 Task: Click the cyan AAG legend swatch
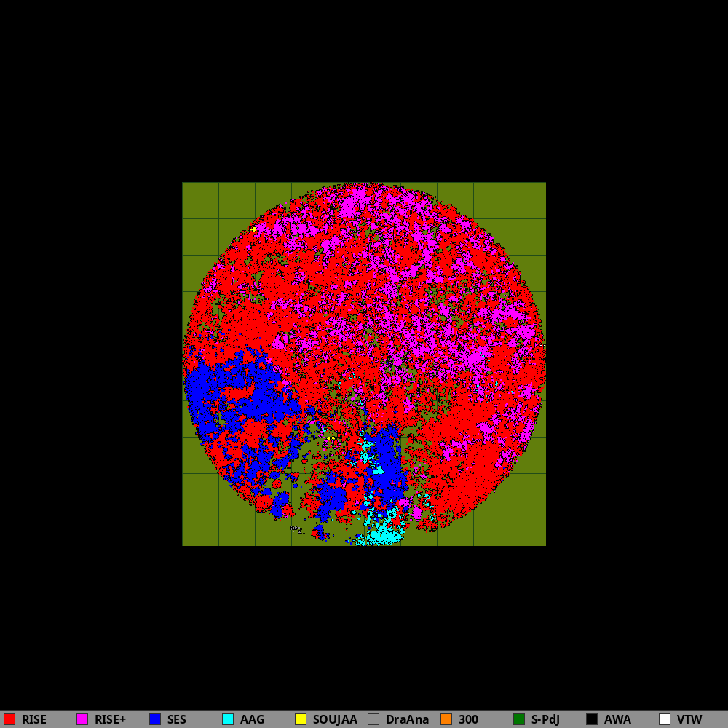coord(228,719)
